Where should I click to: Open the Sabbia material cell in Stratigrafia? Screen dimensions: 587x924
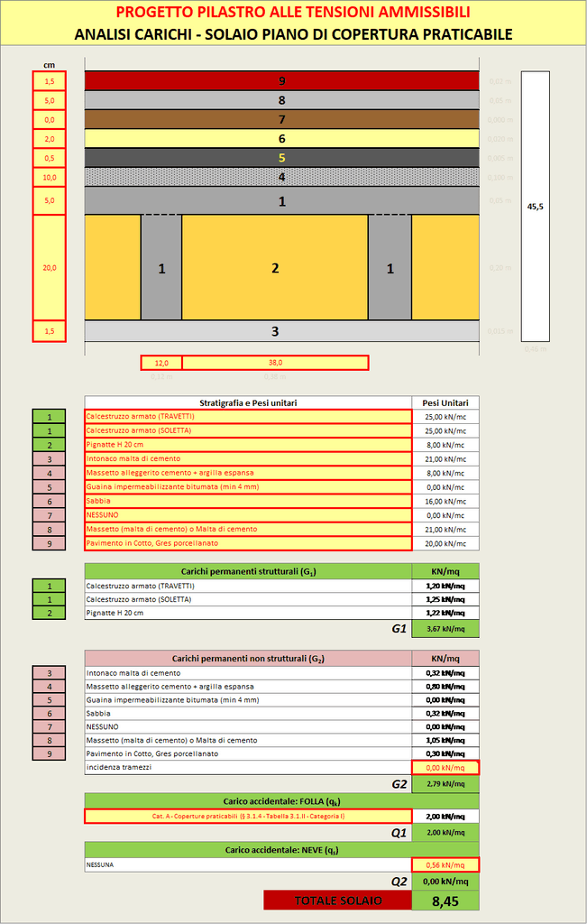248,501
